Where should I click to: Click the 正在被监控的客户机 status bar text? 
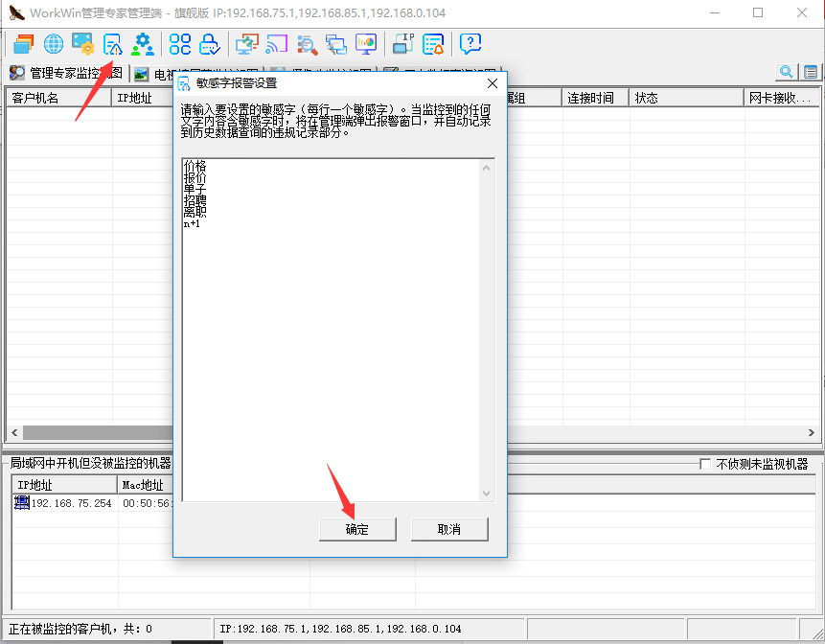[80, 629]
